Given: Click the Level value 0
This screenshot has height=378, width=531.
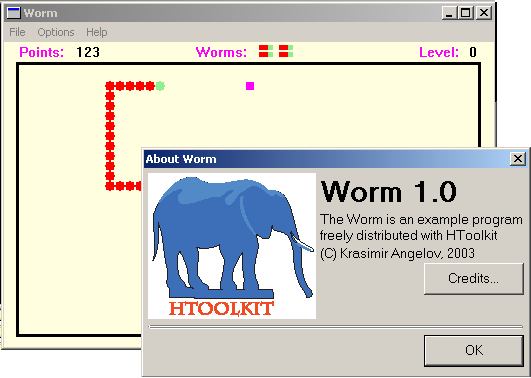Looking at the screenshot, I should coord(473,52).
